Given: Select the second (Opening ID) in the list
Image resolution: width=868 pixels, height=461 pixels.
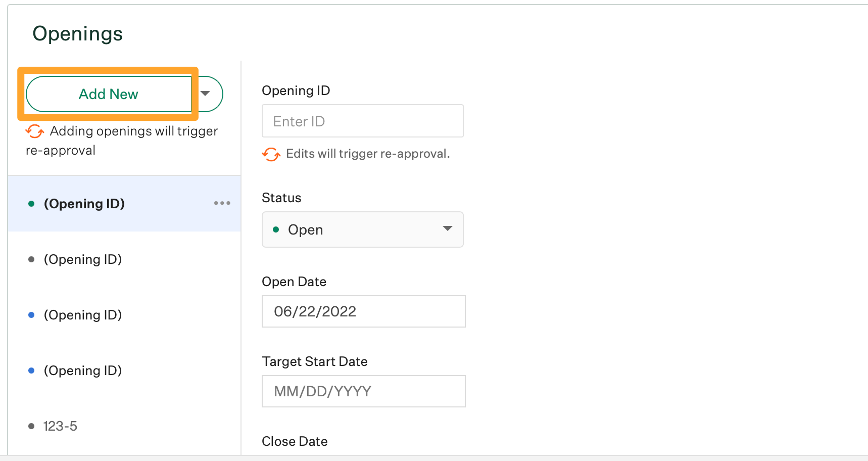Looking at the screenshot, I should tap(83, 259).
